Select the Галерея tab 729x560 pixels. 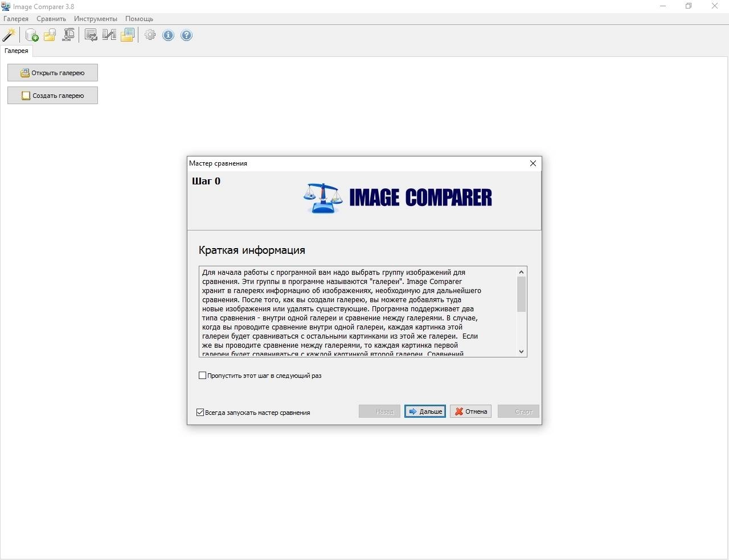pos(17,51)
